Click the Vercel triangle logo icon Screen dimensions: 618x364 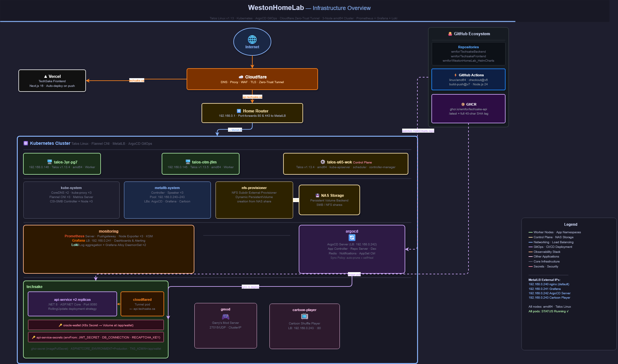click(45, 76)
